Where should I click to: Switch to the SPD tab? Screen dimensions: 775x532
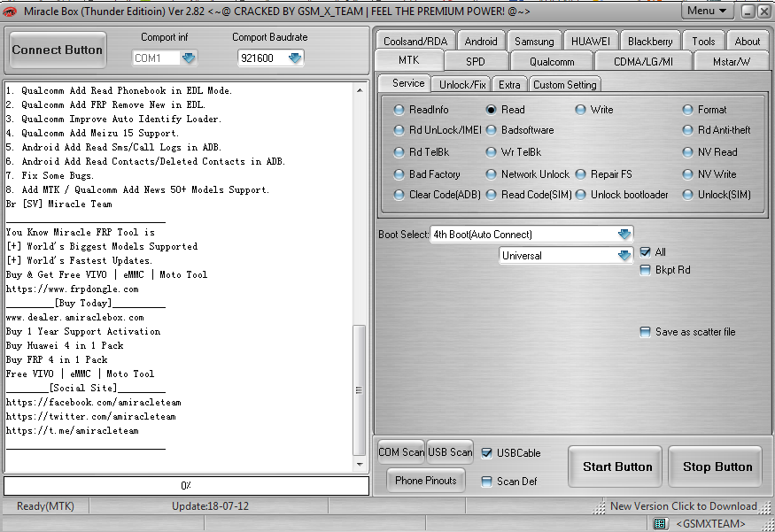click(476, 62)
